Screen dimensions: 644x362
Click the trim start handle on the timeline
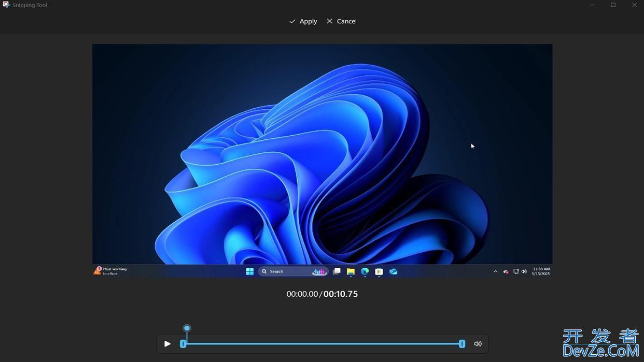(x=183, y=344)
